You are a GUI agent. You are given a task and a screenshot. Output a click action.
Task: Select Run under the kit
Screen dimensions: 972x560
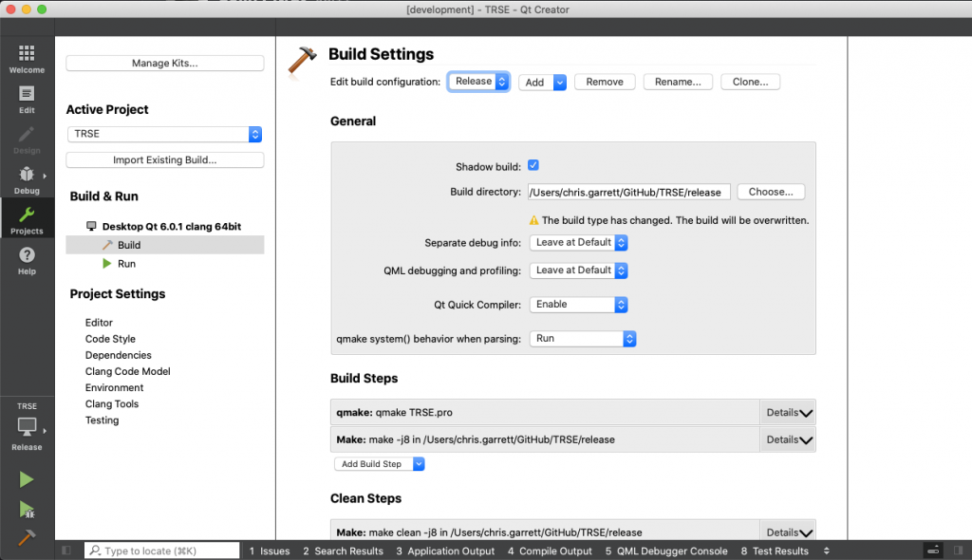pyautogui.click(x=126, y=264)
